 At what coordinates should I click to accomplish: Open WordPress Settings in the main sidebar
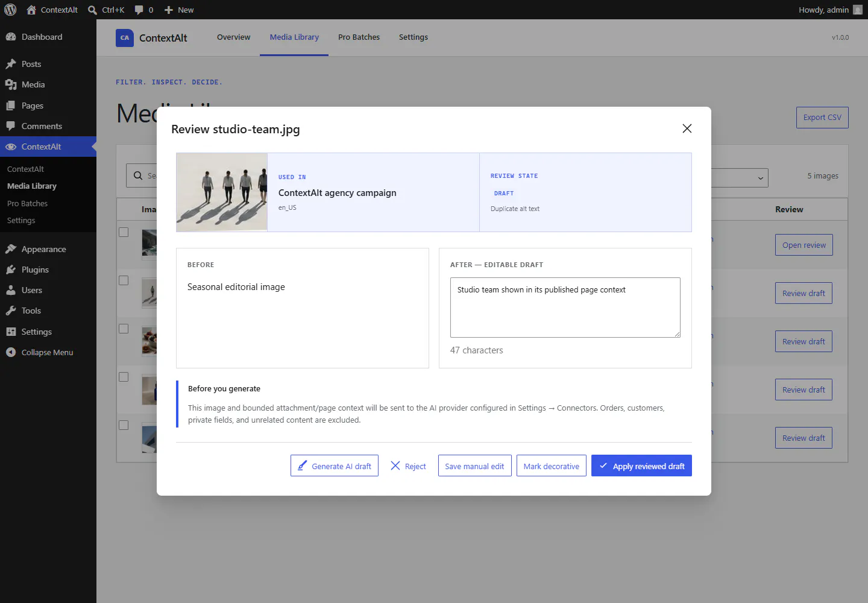click(x=48, y=332)
